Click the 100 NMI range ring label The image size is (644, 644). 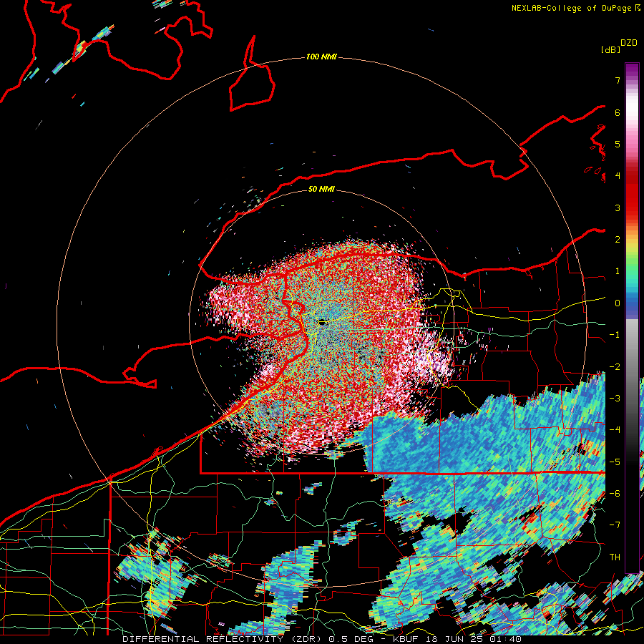[x=321, y=57]
